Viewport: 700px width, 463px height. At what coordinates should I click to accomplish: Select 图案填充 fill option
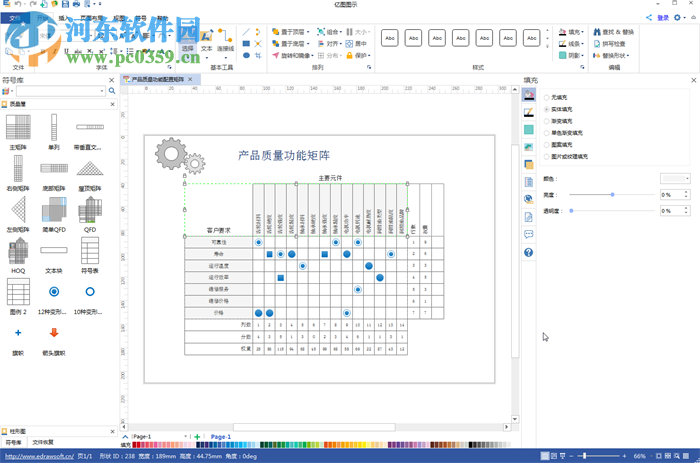pos(558,145)
